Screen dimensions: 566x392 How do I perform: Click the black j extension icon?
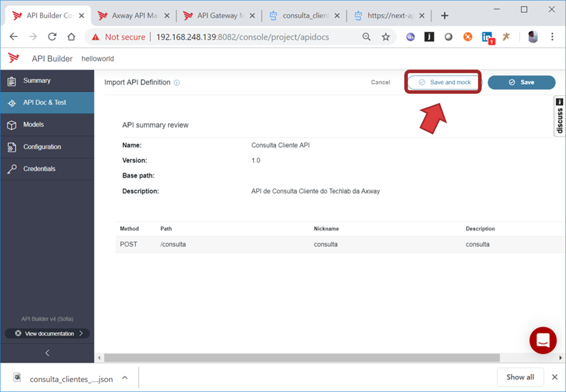point(429,37)
